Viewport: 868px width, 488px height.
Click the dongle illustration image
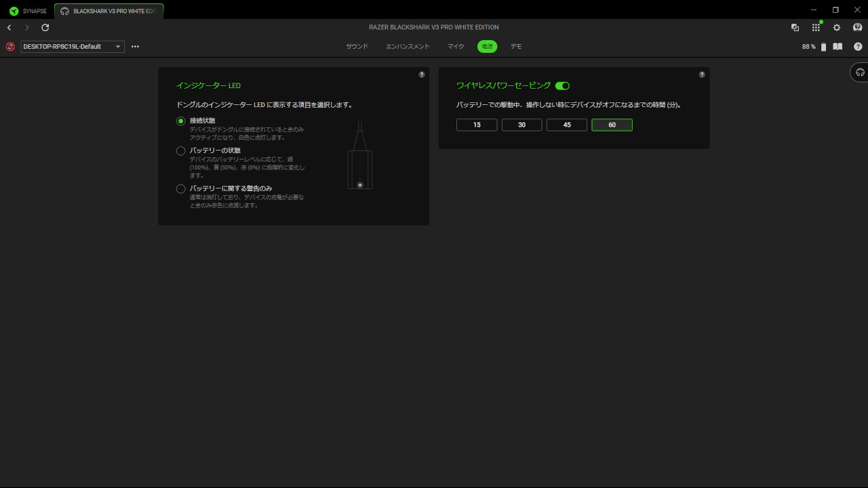point(360,155)
